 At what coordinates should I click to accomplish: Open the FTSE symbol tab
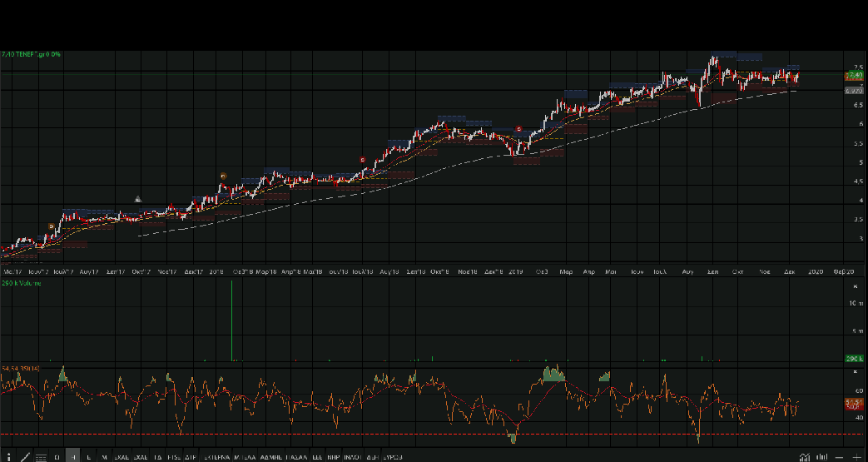pos(174,457)
